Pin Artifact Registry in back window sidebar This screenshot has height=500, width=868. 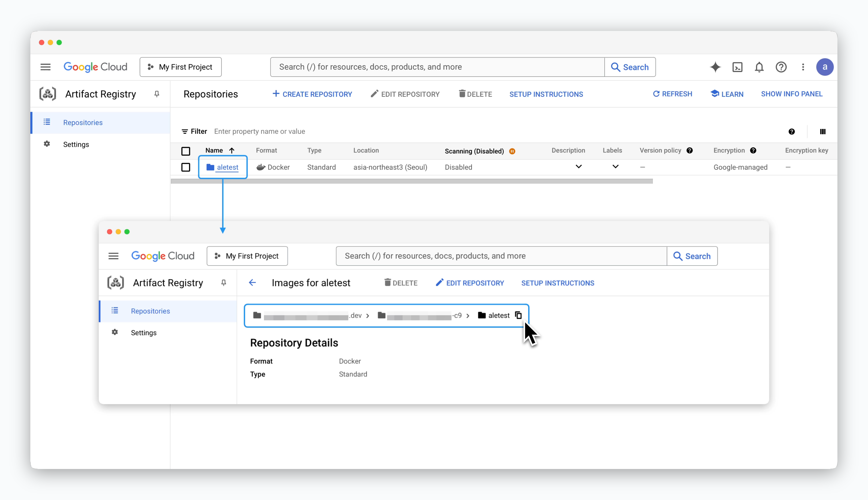(x=157, y=94)
